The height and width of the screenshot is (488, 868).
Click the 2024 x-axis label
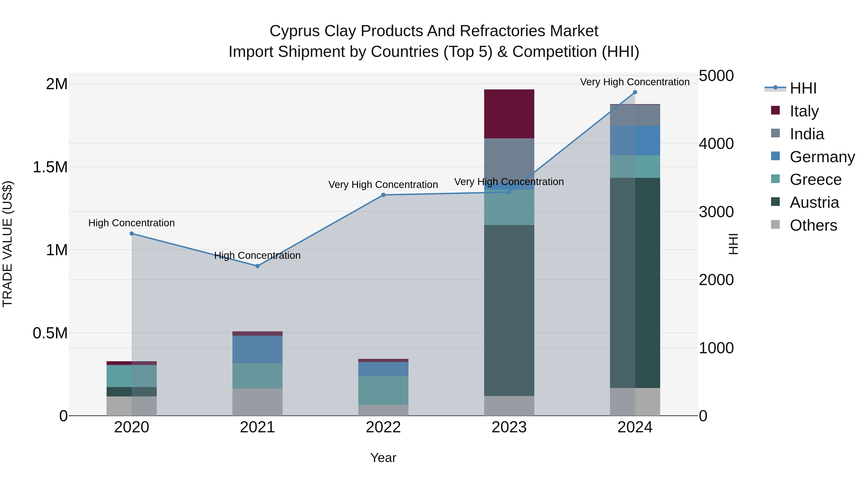pyautogui.click(x=635, y=427)
